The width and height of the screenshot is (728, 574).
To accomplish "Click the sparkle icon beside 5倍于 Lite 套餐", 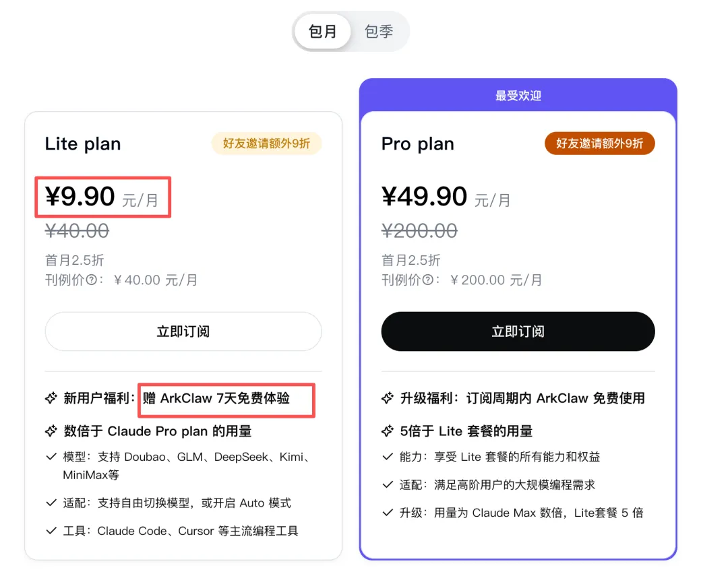I will (387, 431).
